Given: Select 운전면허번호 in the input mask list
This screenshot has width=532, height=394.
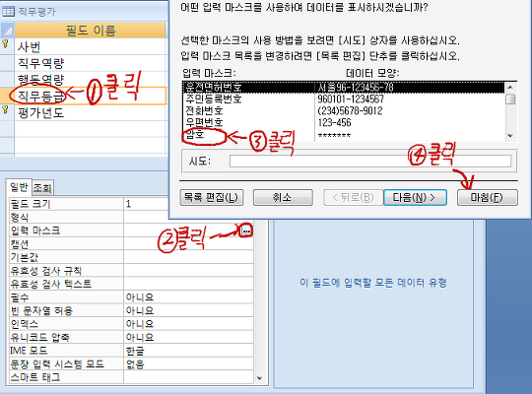Looking at the screenshot, I should point(213,88).
